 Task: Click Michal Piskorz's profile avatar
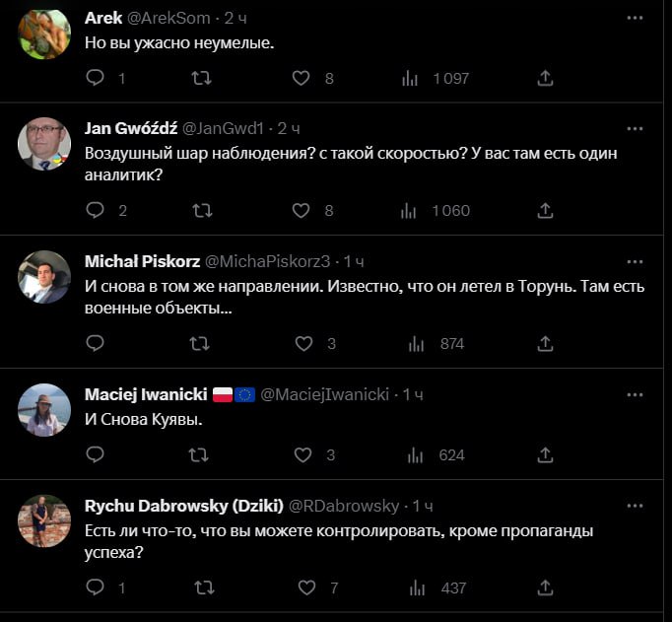pos(44,278)
